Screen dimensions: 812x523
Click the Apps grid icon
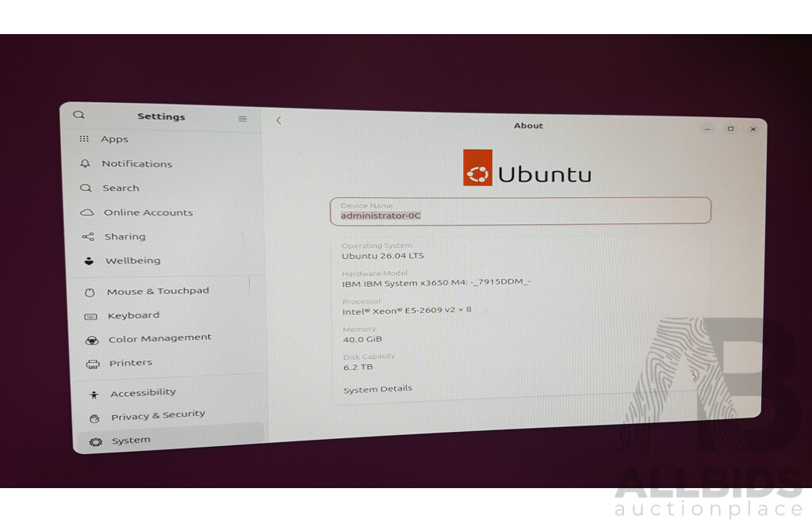click(84, 139)
